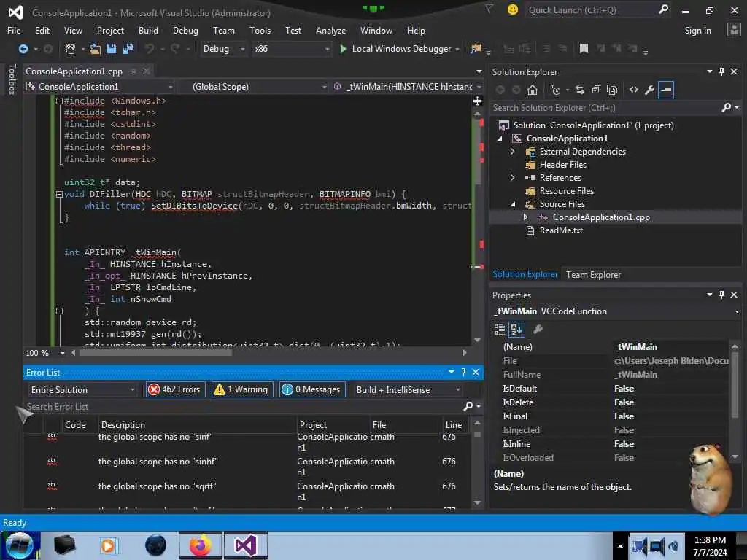747x560 pixels.
Task: Toggle Show All Files in Solution Explorer
Action: coord(612,90)
